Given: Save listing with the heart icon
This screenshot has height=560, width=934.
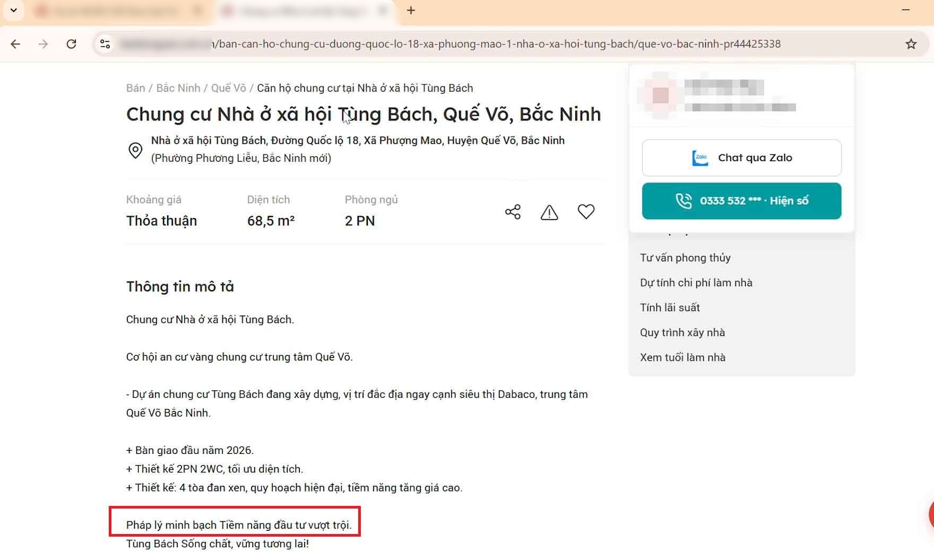Looking at the screenshot, I should click(586, 212).
